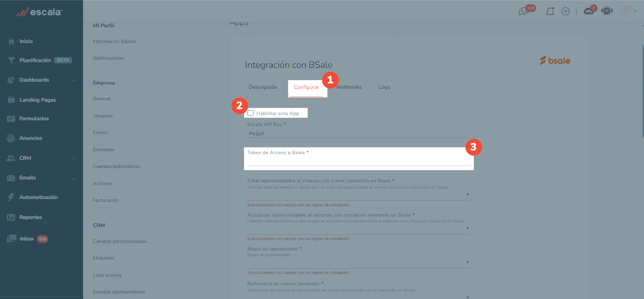
Task: Open Estados oportunidades settings
Action: [119, 292]
